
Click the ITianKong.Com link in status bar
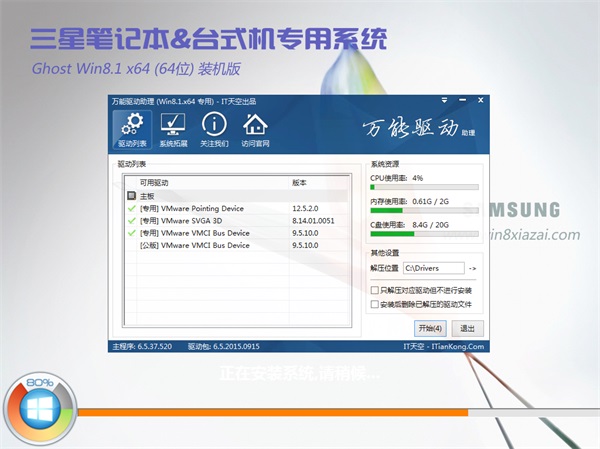tap(461, 347)
